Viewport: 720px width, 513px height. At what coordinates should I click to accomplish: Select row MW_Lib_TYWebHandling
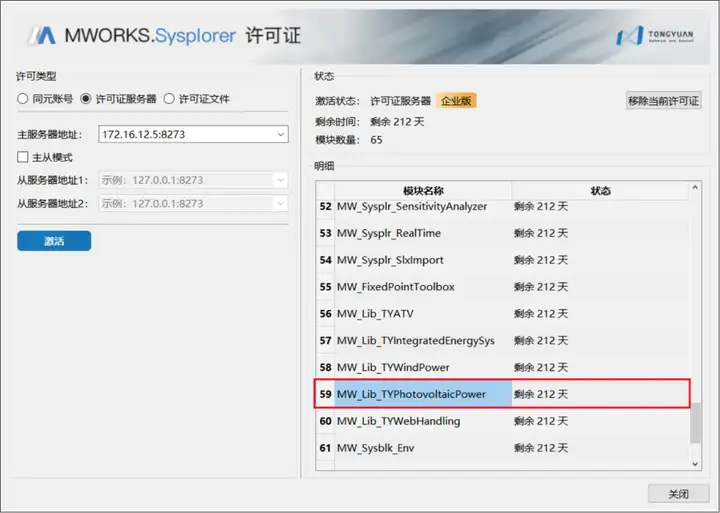point(502,421)
